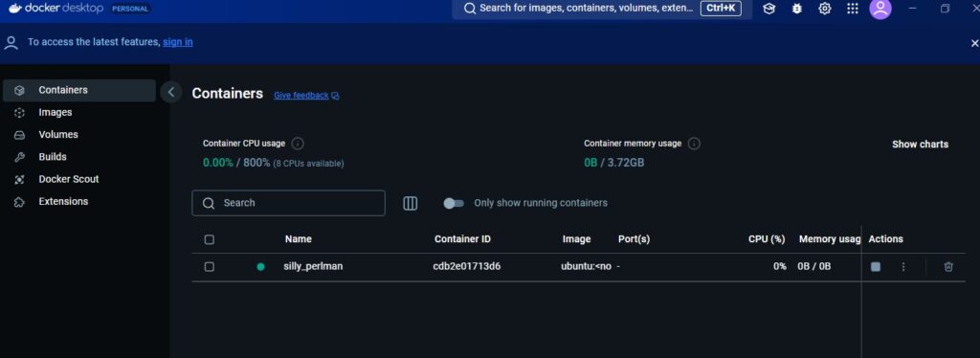Check the select-all containers header checkbox

point(210,239)
